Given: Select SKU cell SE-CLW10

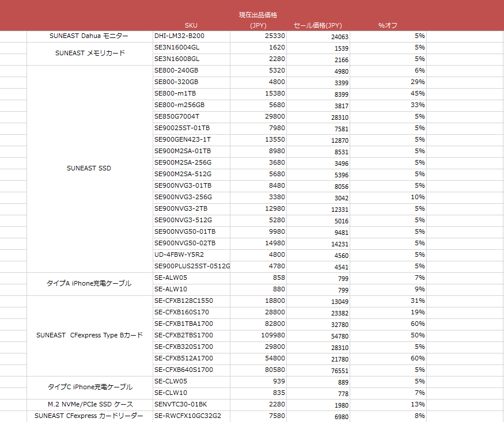Looking at the screenshot, I should pos(192,393).
